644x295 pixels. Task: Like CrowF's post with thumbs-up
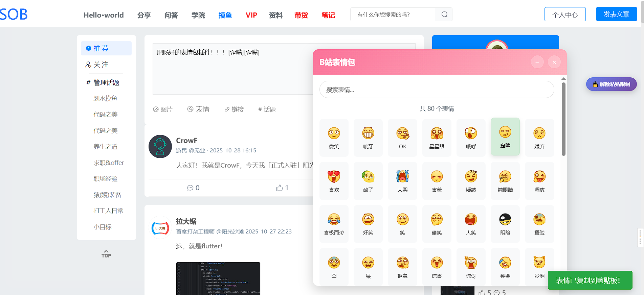[282, 188]
